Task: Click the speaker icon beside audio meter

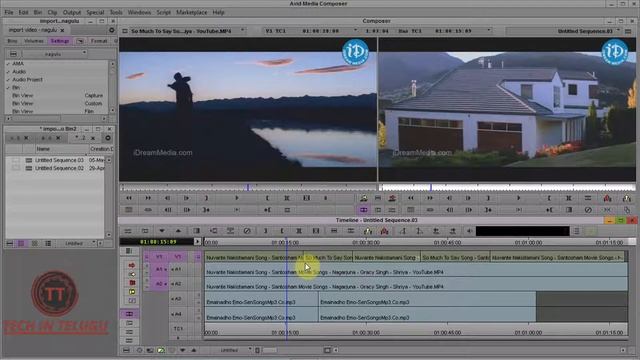Action: point(469,231)
